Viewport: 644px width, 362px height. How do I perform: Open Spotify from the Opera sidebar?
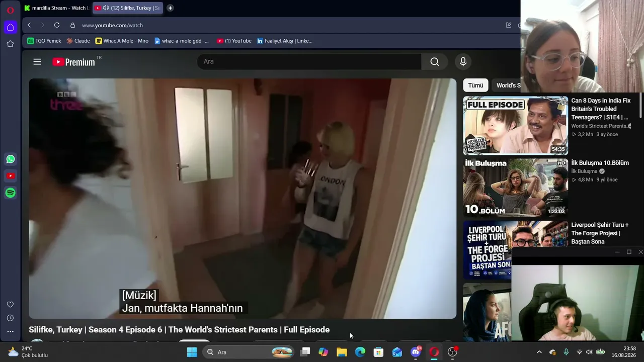11,193
